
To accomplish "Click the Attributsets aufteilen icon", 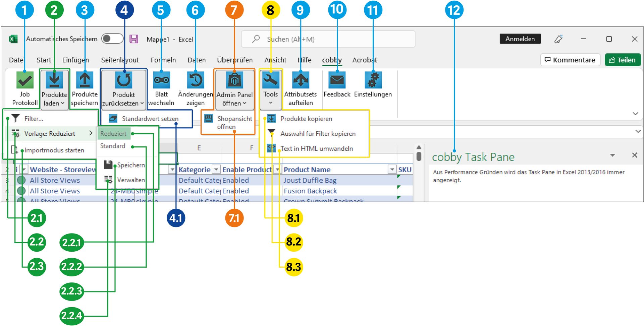I will [301, 80].
